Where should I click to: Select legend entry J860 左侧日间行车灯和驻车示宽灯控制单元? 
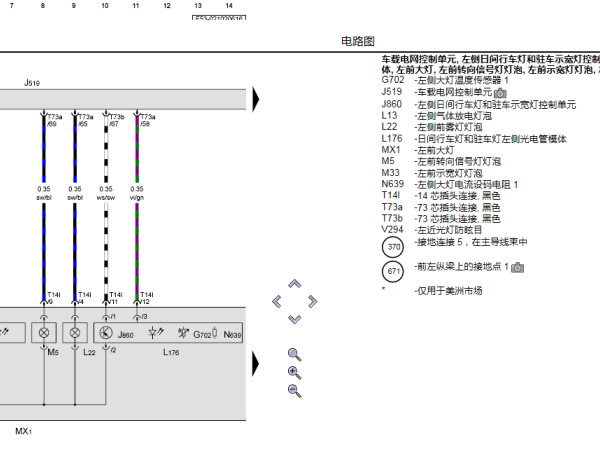478,104
